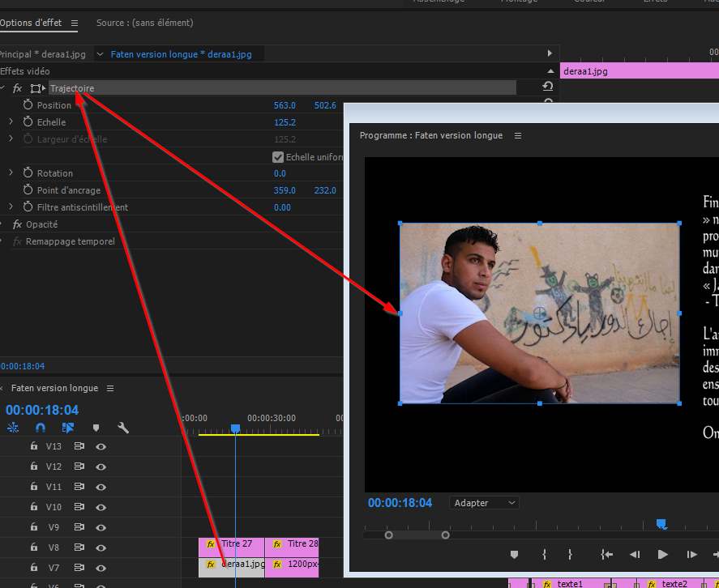Viewport: 719px width, 588px height.
Task: Click the Mark In bracket button
Action: (543, 555)
